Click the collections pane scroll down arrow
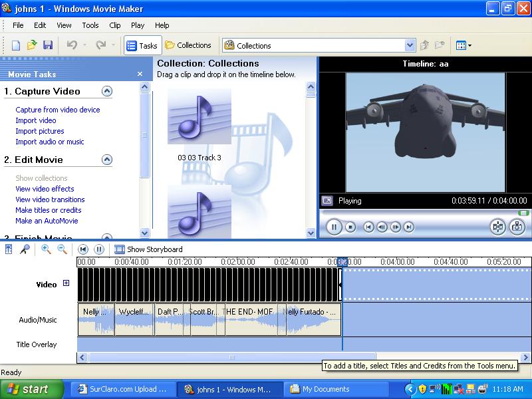The height and width of the screenshot is (399, 532). [x=311, y=233]
